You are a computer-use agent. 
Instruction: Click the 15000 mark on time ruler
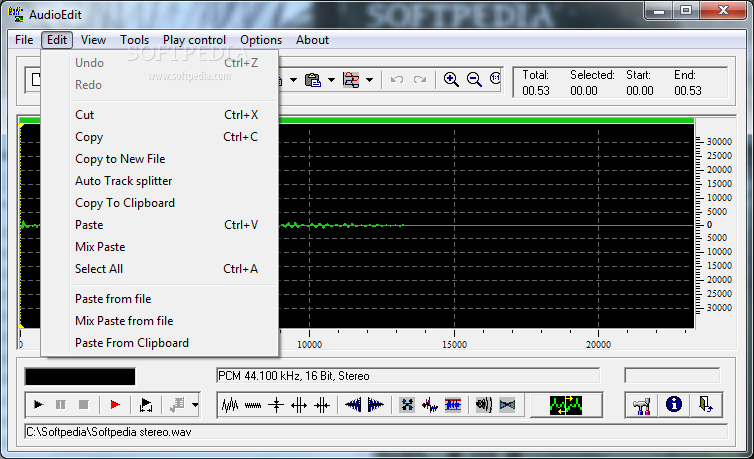(454, 345)
